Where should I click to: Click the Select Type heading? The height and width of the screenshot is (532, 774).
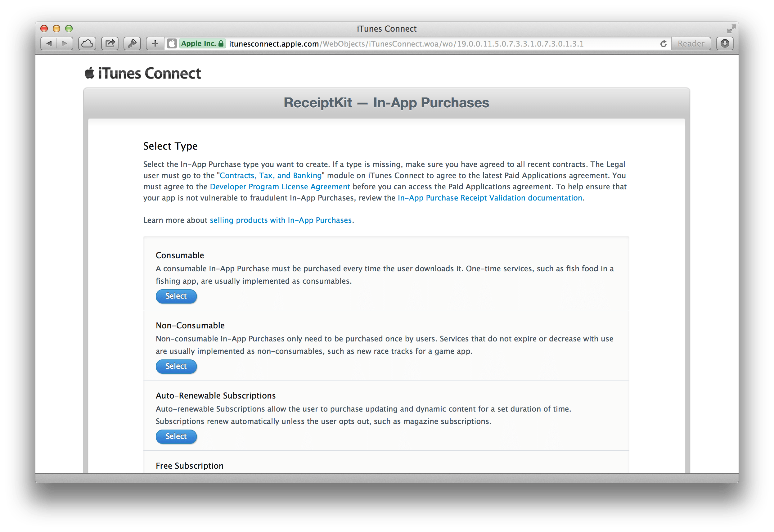tap(170, 146)
